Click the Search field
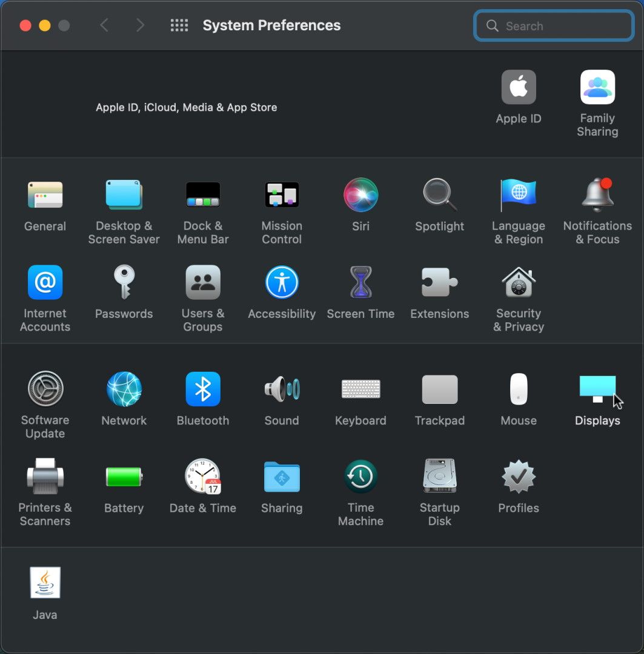This screenshot has height=654, width=644. 554,26
